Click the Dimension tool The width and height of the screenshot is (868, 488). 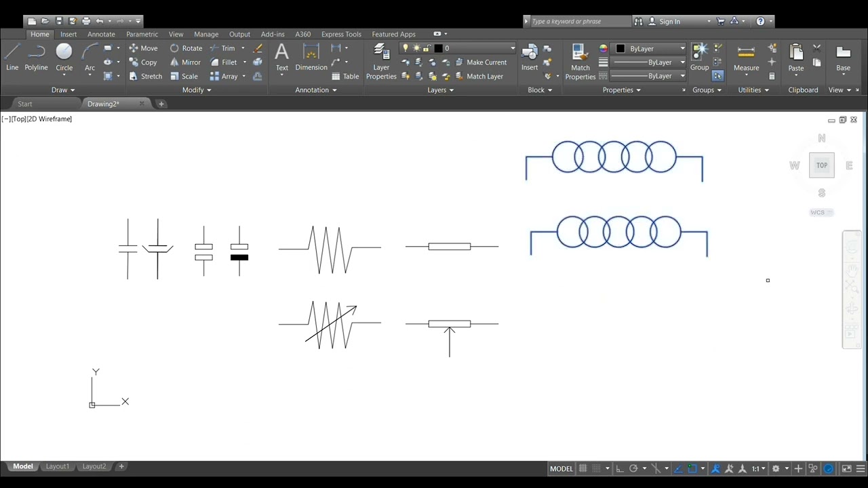311,57
